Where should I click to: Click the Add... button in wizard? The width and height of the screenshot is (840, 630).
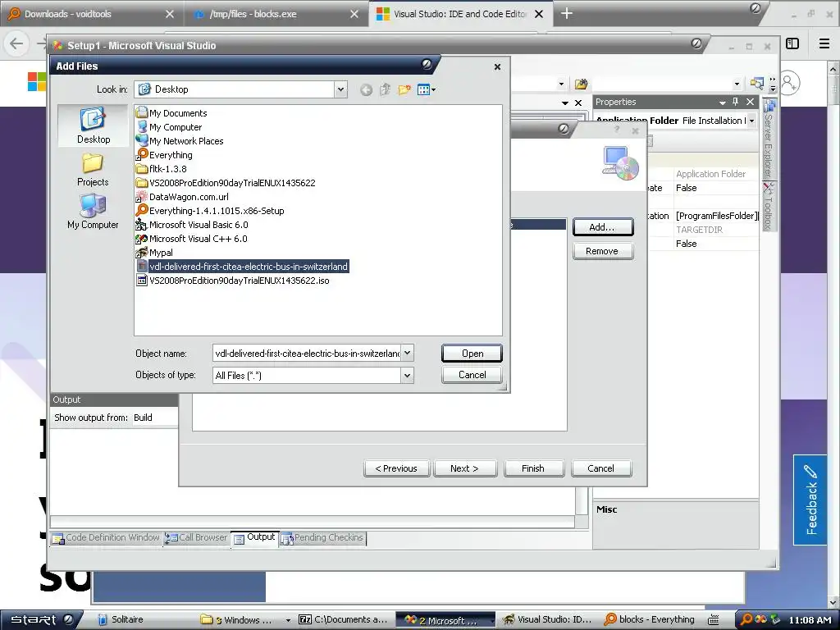coord(603,227)
